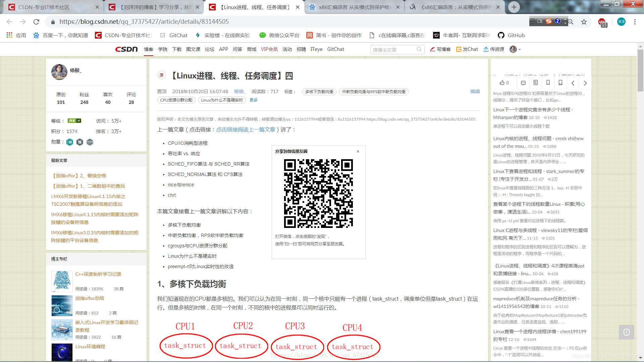644x362 pixels.
Task: Open the Adblock Plus extension icon
Action: coord(602,22)
